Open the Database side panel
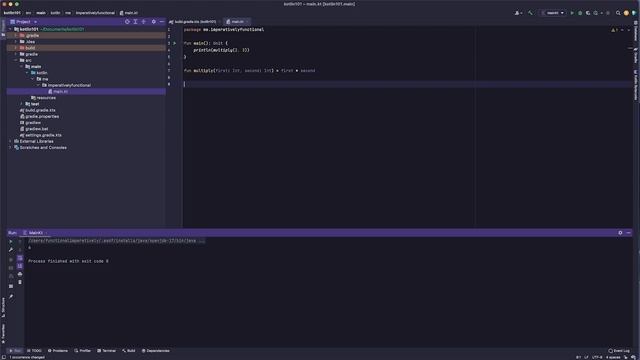This screenshot has width=640, height=360. tap(636, 31)
